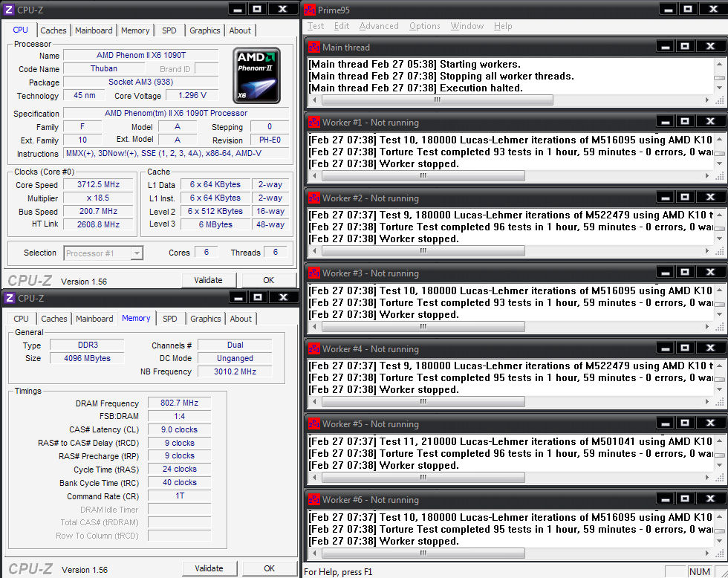Click the Worker #6 window icon
Screen dimensions: 728x578
pos(313,499)
